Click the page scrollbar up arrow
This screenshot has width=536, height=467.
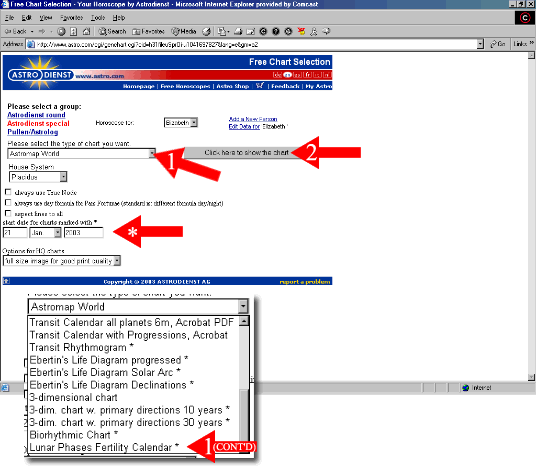(531, 55)
